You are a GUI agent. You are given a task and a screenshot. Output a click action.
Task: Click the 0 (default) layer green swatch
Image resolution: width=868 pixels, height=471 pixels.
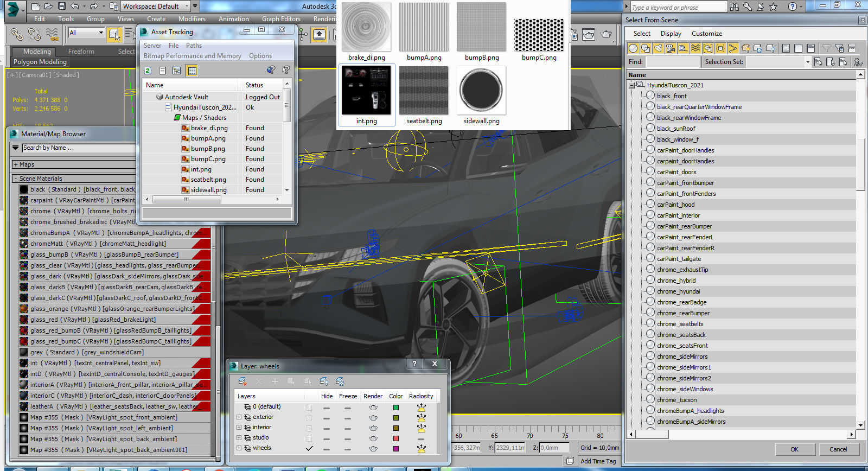[x=396, y=407]
